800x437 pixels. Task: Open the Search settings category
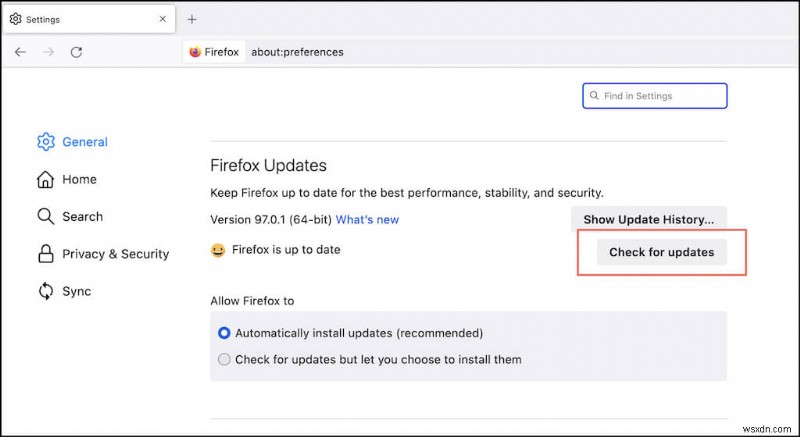click(x=69, y=216)
